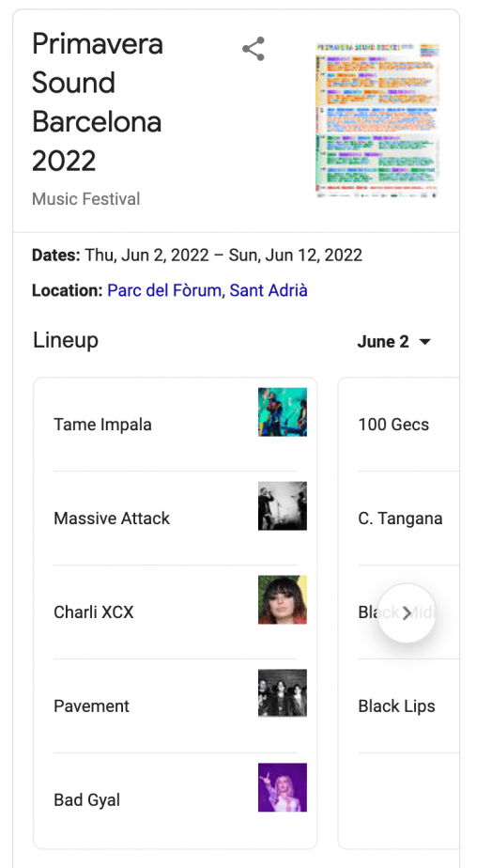Viewport: 492px width, 868px height.
Task: Click the Bad Gyal artist photo
Action: click(283, 787)
